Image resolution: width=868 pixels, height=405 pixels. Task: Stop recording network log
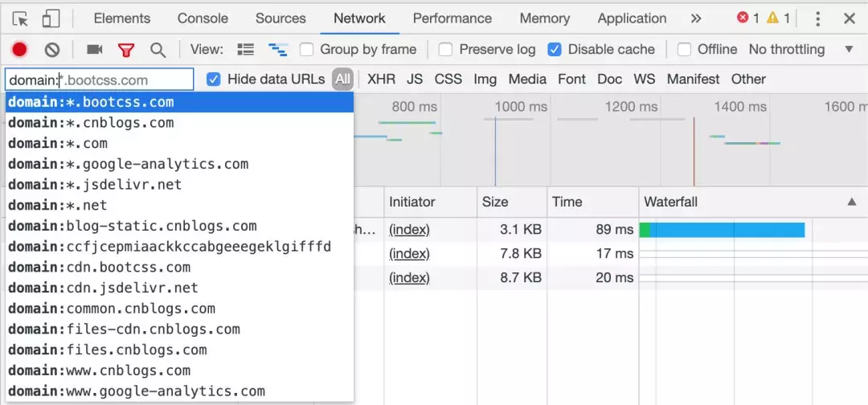pos(20,50)
